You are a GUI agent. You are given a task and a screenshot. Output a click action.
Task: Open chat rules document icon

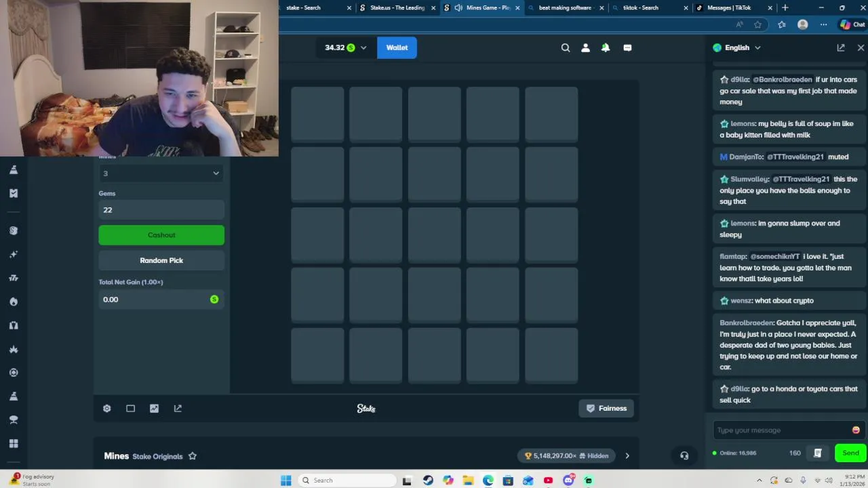pyautogui.click(x=818, y=453)
